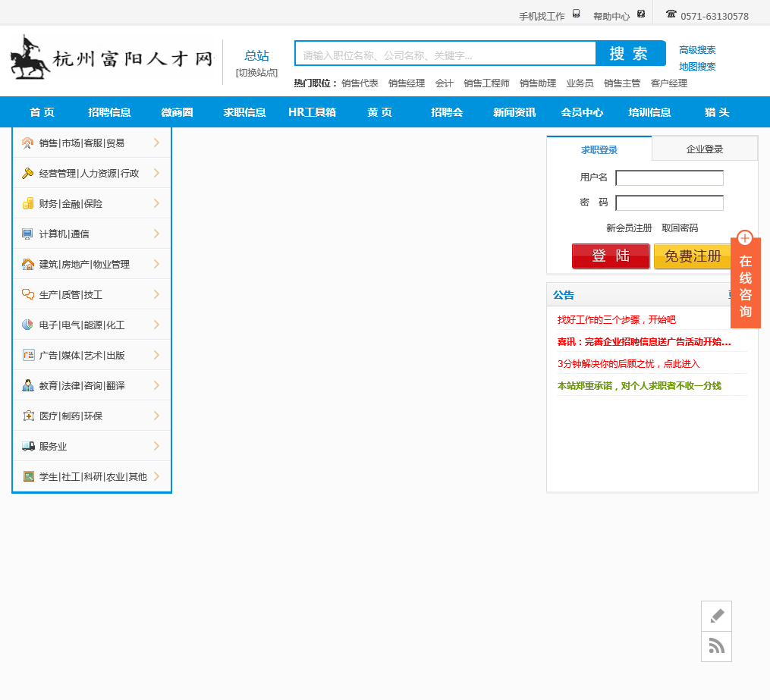Open announcement 本站郑重承诺，对个人求职者不收一分钱
The height and width of the screenshot is (700, 770).
click(640, 386)
